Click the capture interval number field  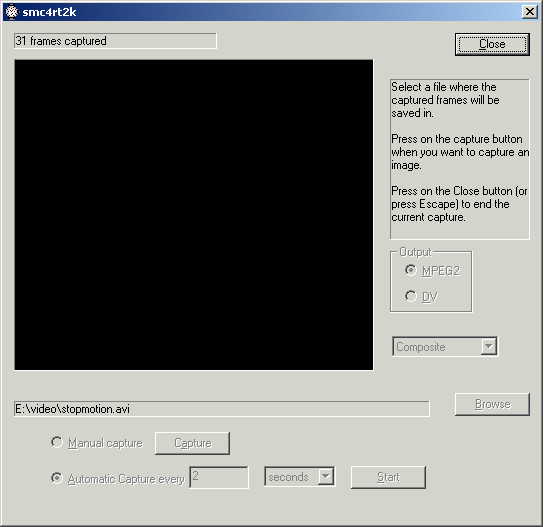(219, 477)
